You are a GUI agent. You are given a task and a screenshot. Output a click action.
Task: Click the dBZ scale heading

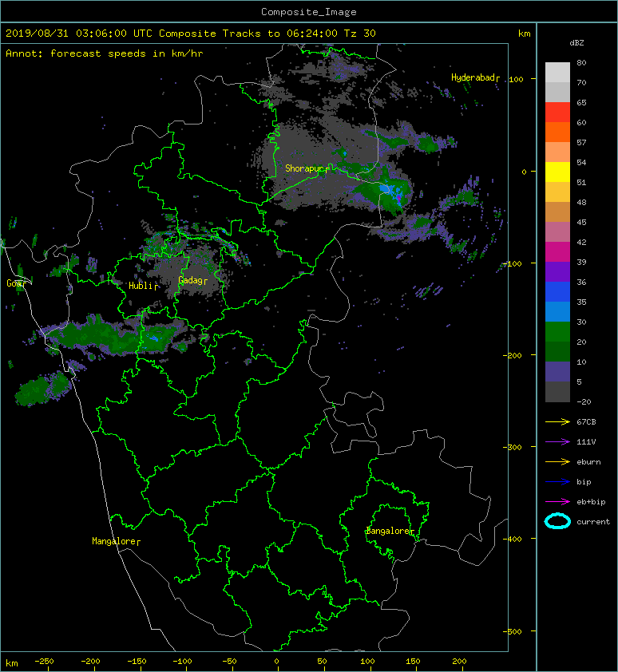(x=576, y=43)
